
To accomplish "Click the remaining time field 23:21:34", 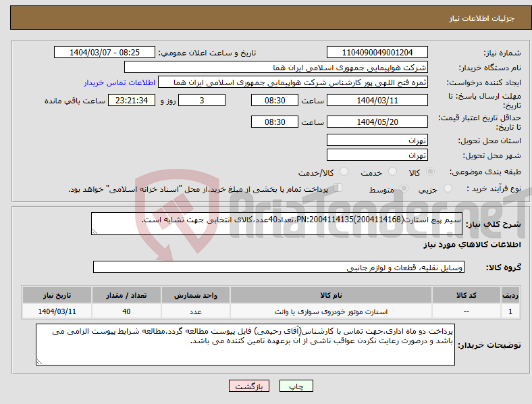I will tap(132, 100).
